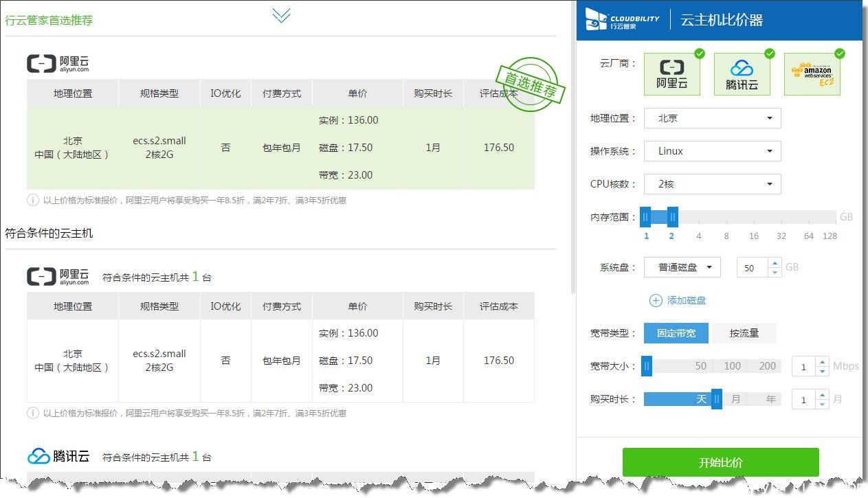Click Aliyun logo in matching hosts section
The width and height of the screenshot is (868, 498).
point(58,276)
